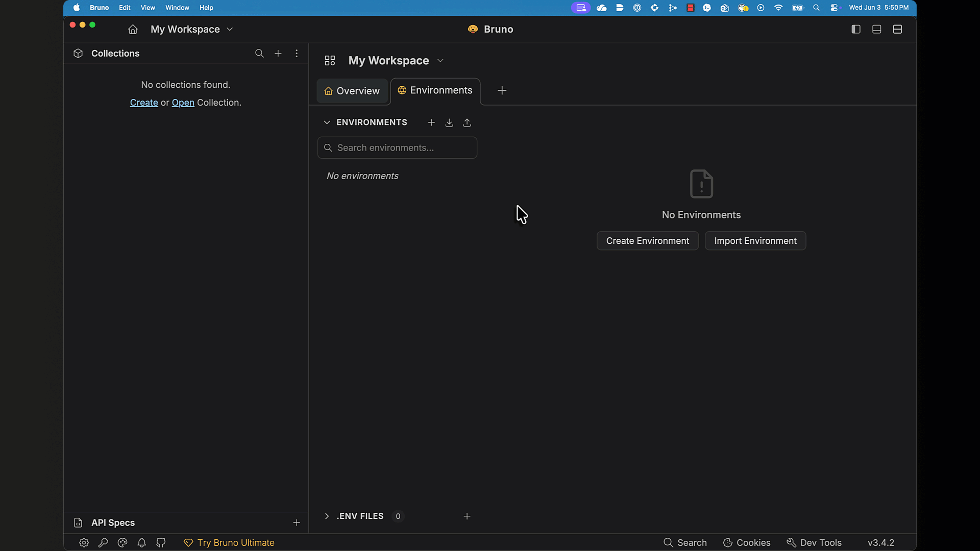Click the GitHub icon in status bar
Screen dimensions: 980x551
pyautogui.click(x=161, y=543)
